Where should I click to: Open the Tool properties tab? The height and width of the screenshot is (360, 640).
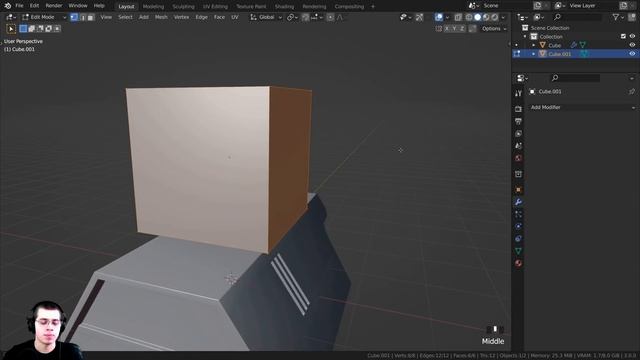pos(518,93)
